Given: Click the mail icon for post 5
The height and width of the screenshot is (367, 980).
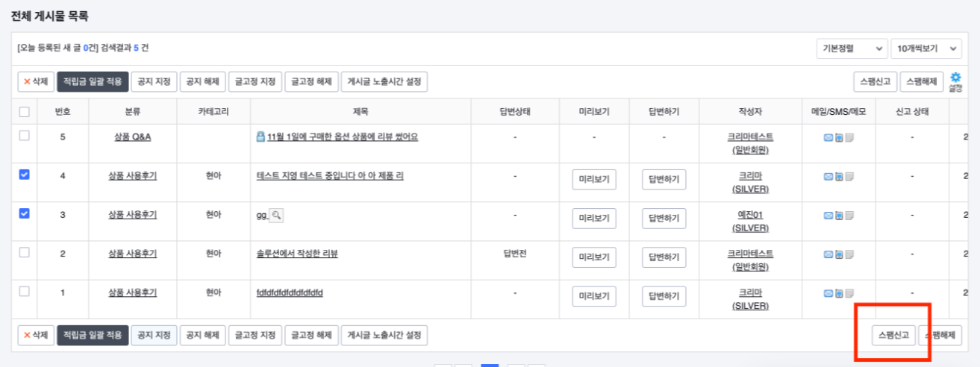Looking at the screenshot, I should coord(828,138).
